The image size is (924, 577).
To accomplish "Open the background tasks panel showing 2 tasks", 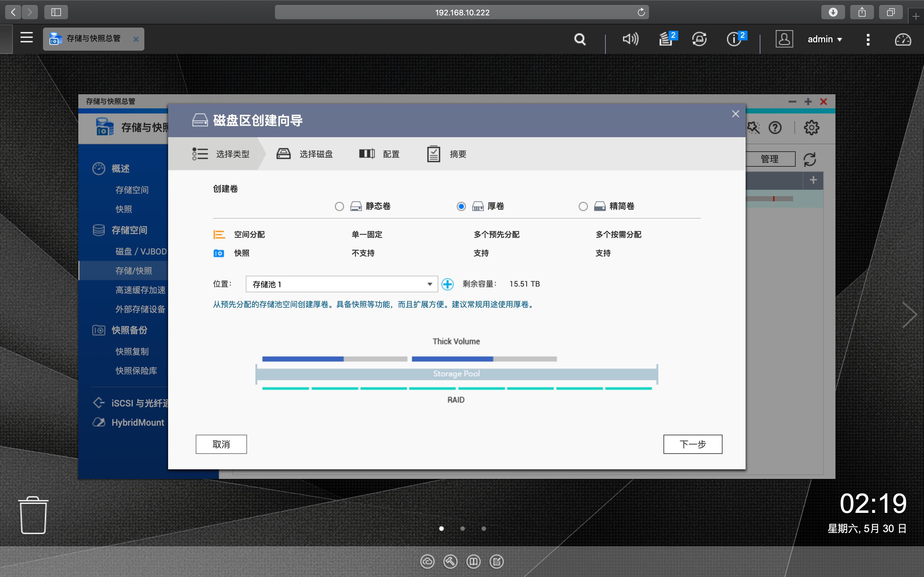I will point(666,39).
